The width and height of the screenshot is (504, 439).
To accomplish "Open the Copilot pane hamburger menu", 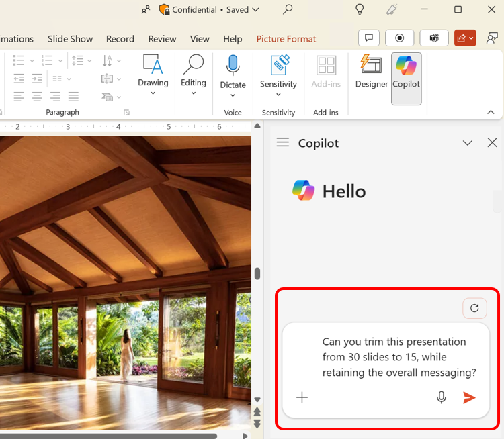I will (282, 142).
